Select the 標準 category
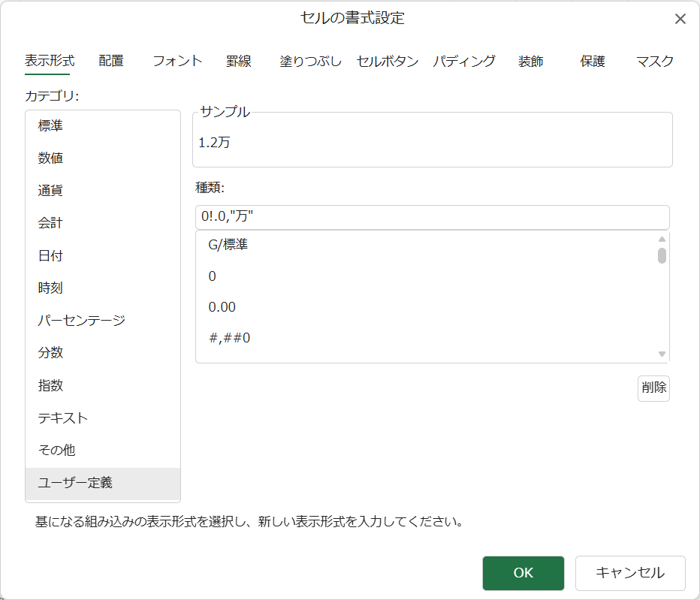Image resolution: width=700 pixels, height=600 pixels. [x=103, y=126]
